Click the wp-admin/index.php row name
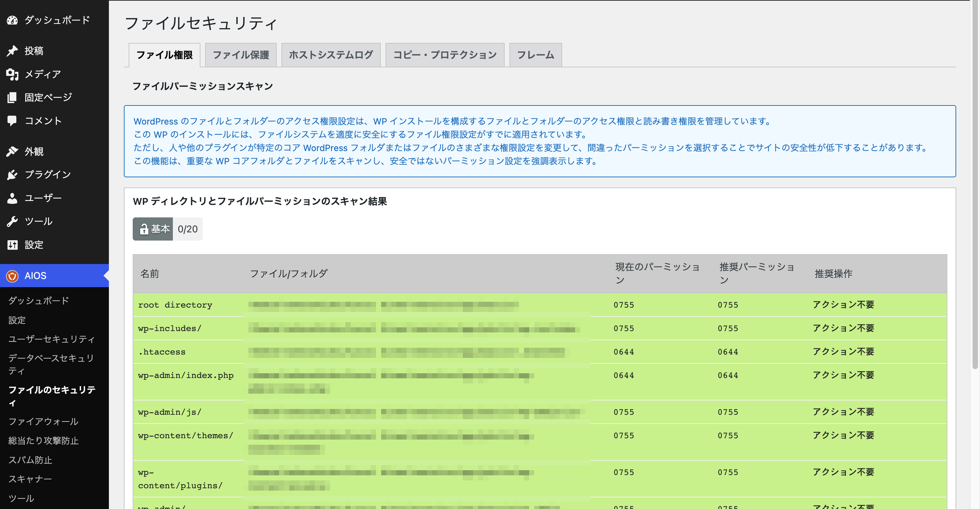This screenshot has width=980, height=509. point(186,376)
